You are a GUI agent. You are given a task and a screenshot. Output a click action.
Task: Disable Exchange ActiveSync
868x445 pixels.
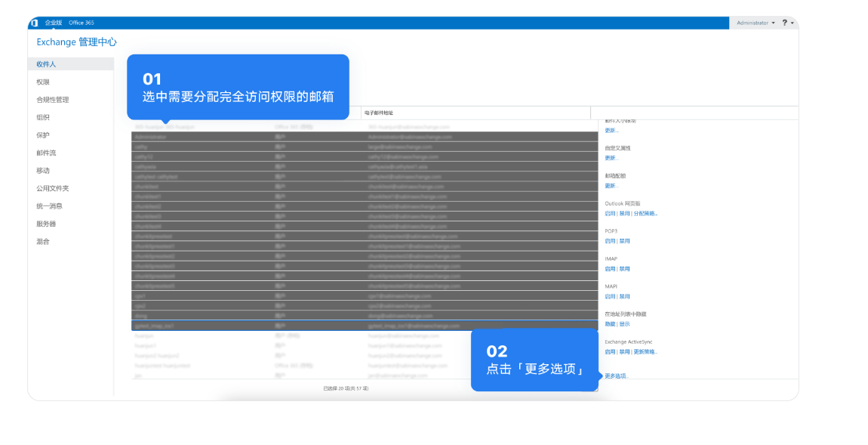tap(625, 351)
